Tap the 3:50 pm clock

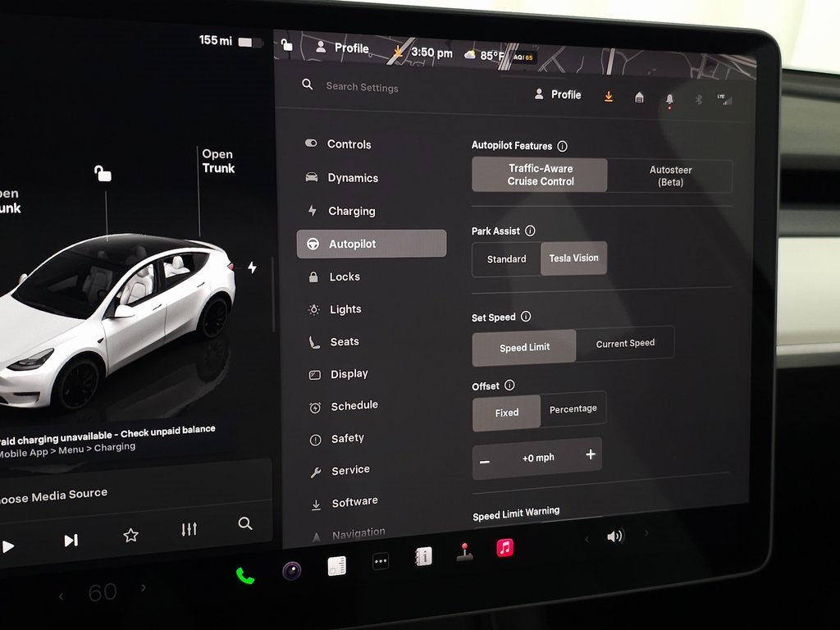[x=431, y=52]
